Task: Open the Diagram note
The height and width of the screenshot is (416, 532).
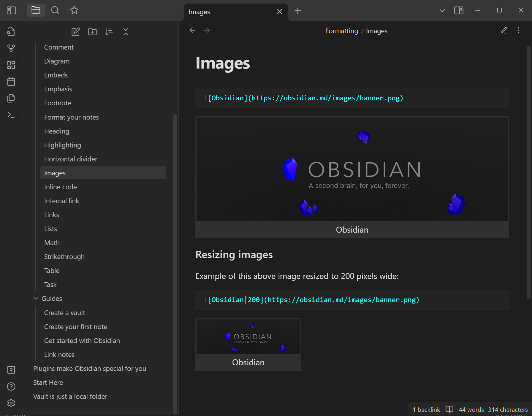Action: (x=103, y=61)
